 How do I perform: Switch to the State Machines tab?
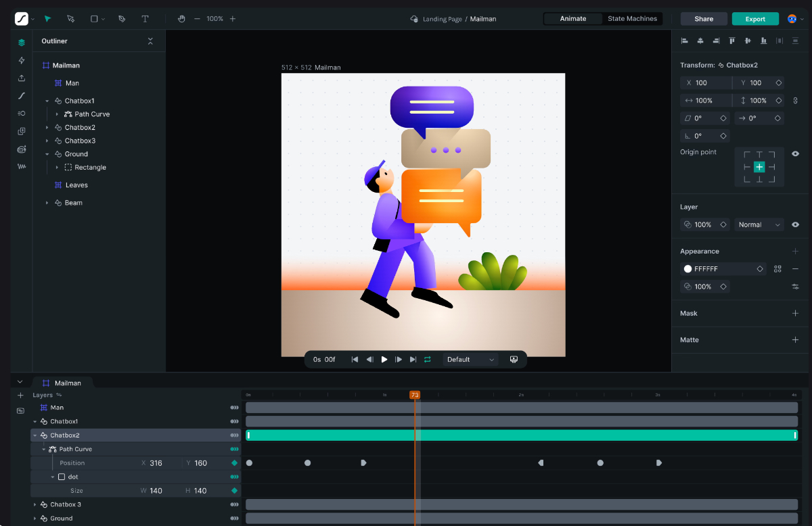pos(632,18)
